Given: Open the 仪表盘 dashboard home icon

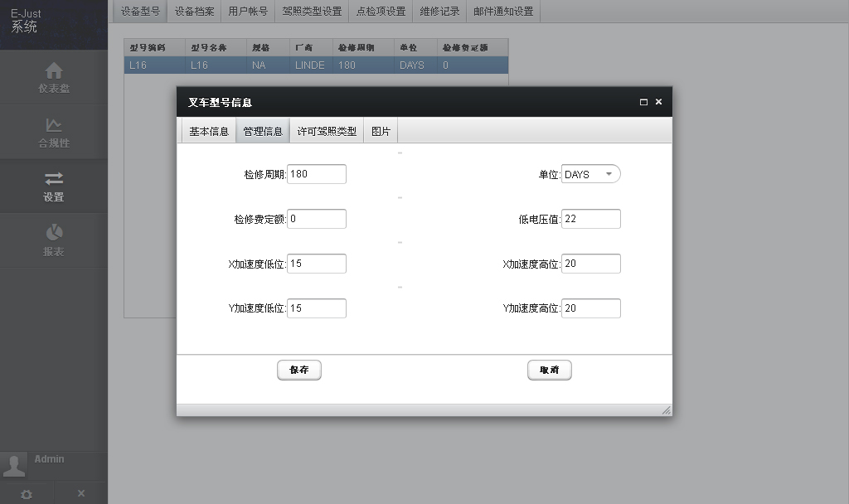Looking at the screenshot, I should [x=54, y=70].
